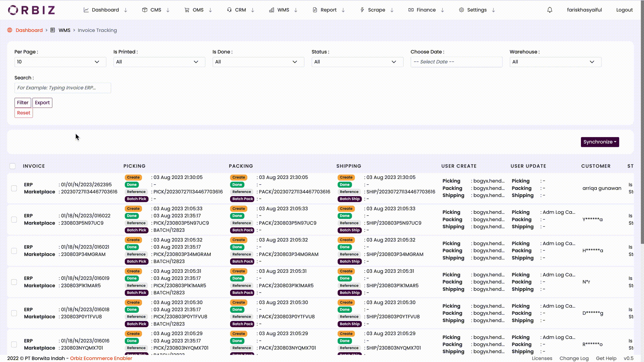The height and width of the screenshot is (362, 644).
Task: Open the Report menu
Action: [x=328, y=10]
